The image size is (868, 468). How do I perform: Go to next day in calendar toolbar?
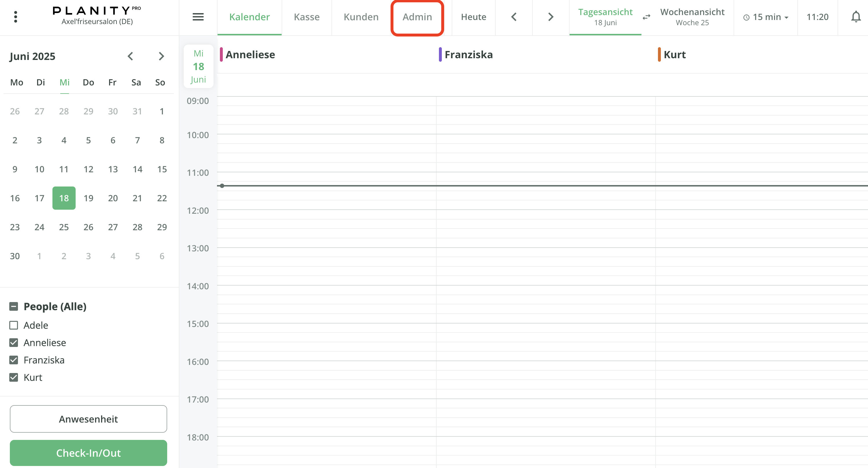(550, 17)
